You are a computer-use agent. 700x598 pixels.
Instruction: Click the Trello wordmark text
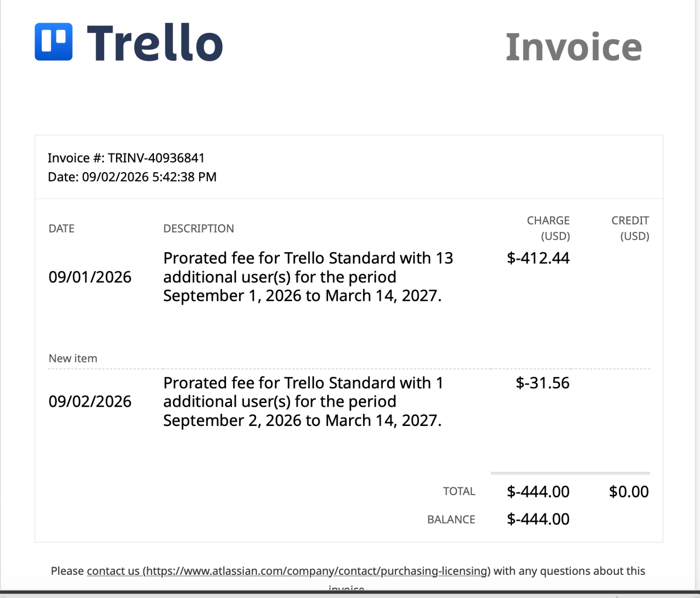click(155, 42)
